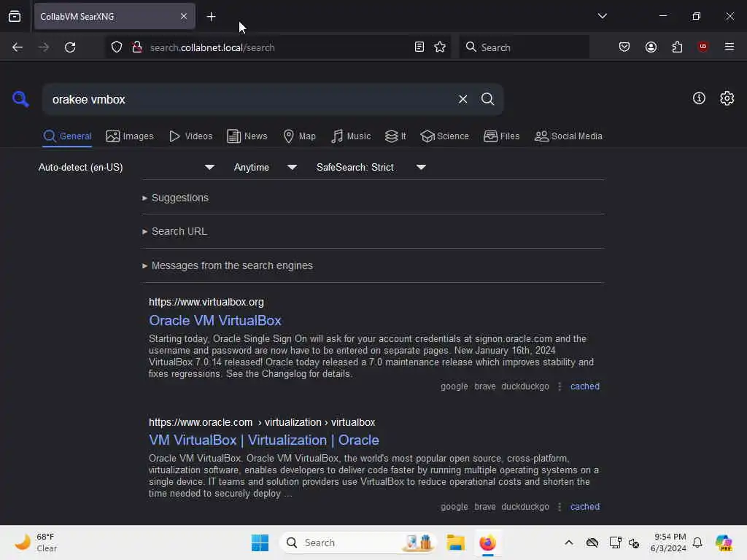Open the extensions puzzle icon
Screen dimensions: 747x560
click(x=677, y=47)
